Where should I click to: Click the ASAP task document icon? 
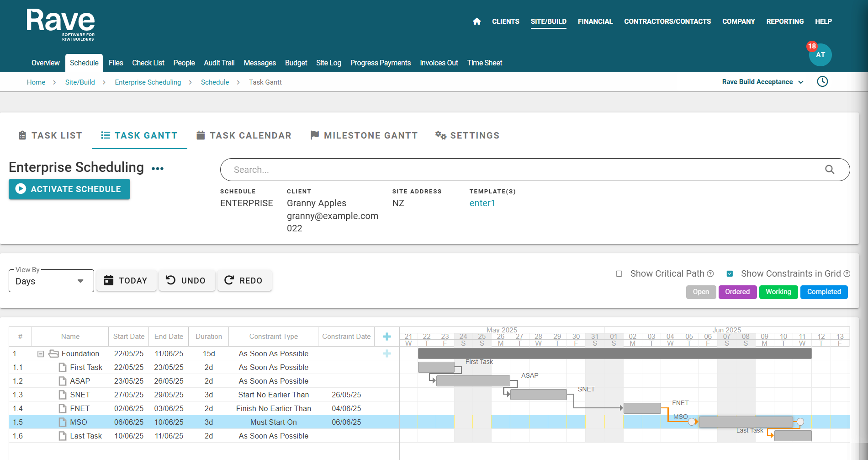click(63, 381)
